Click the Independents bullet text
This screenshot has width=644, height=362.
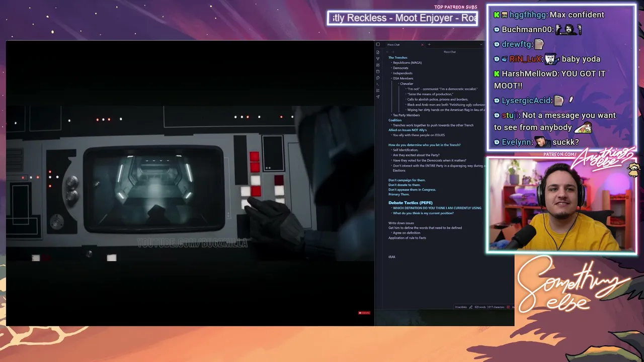click(403, 73)
